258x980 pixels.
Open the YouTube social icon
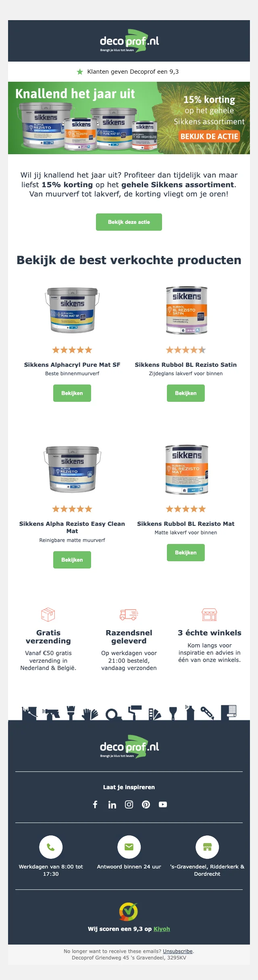(163, 804)
